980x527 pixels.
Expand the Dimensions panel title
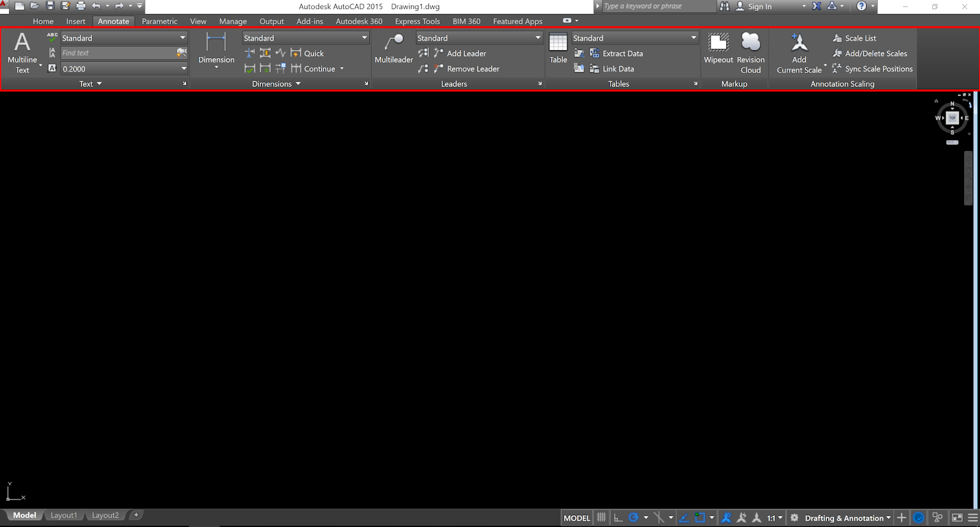point(276,84)
